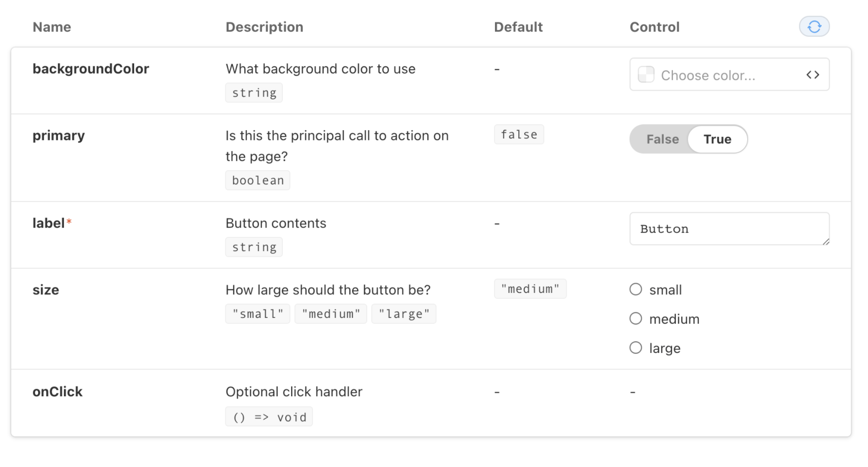
Task: Click the checkered color swatch preview
Action: [646, 75]
